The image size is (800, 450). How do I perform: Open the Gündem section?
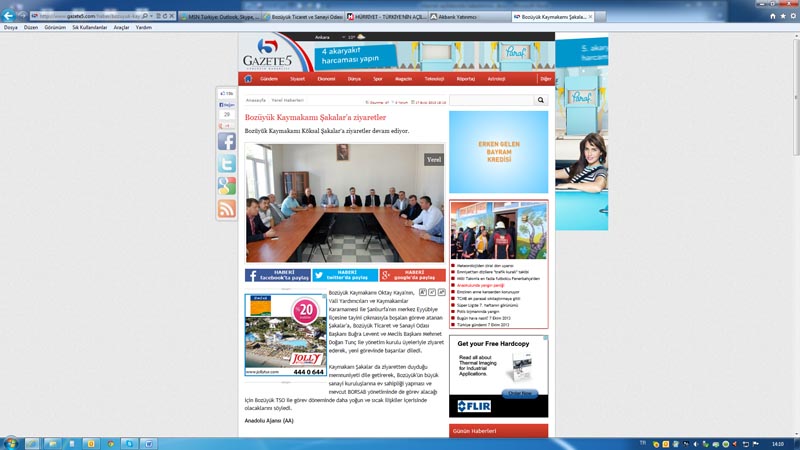pos(269,79)
